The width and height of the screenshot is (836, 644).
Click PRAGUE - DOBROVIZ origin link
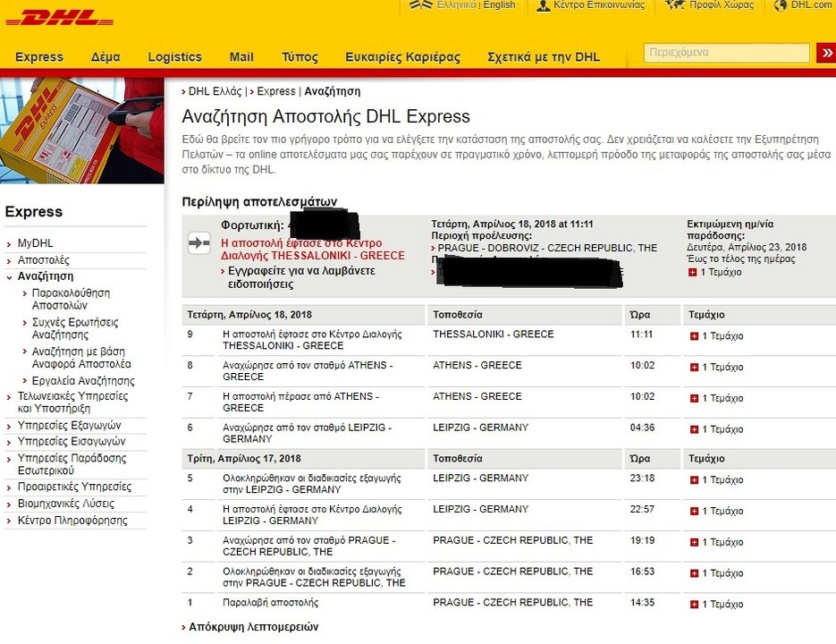point(547,248)
